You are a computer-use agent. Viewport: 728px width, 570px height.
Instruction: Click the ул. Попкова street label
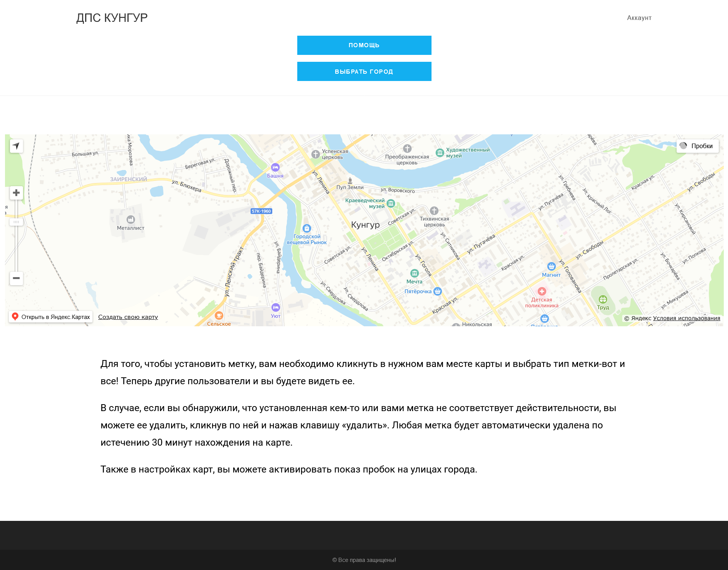point(694,256)
